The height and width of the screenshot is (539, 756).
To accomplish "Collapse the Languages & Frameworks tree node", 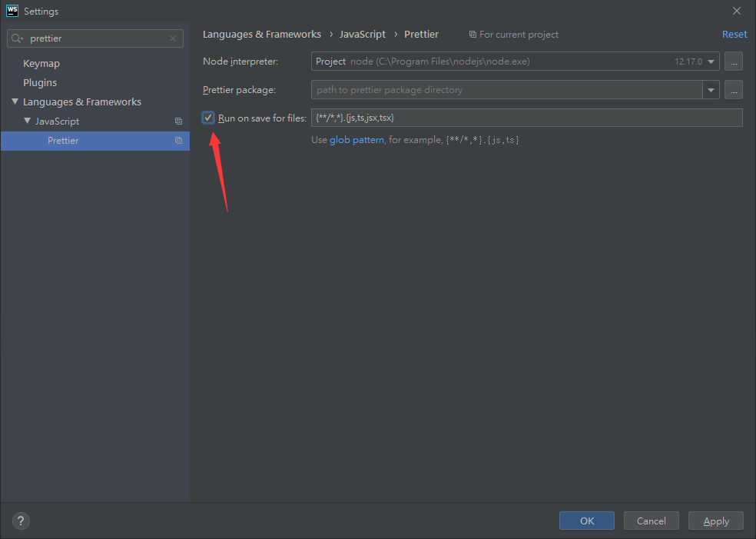I will [x=15, y=102].
